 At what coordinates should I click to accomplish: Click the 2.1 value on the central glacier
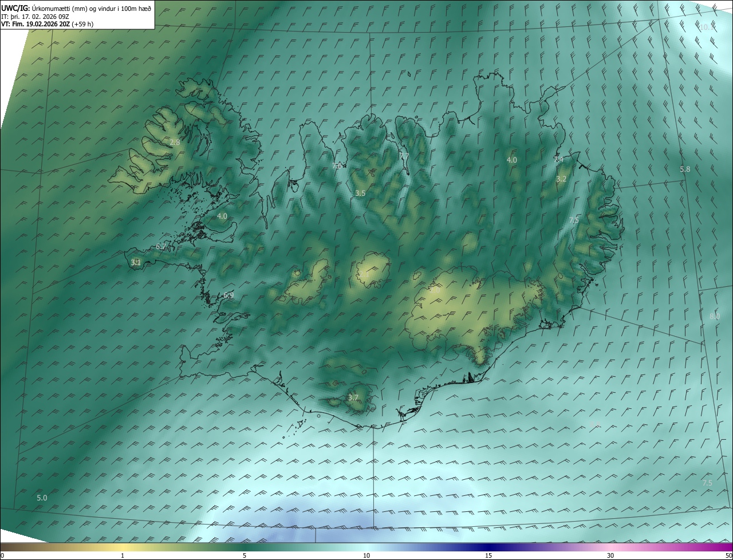point(364,275)
